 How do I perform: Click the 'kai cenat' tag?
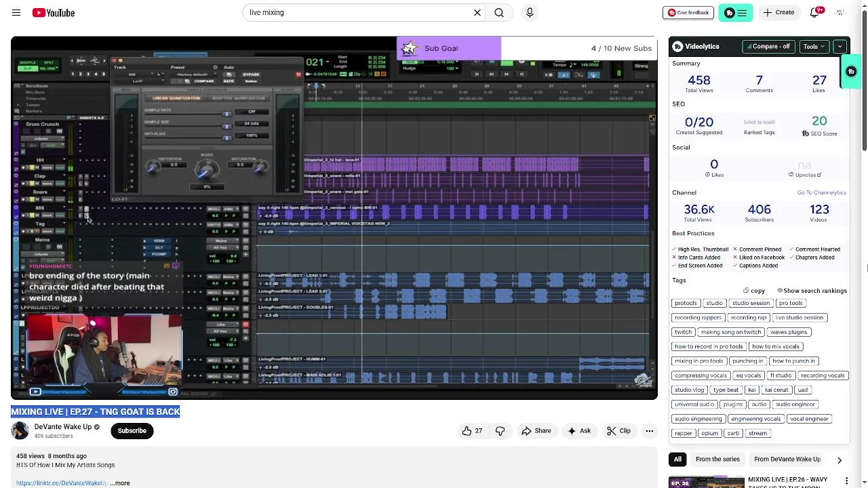[x=776, y=390]
